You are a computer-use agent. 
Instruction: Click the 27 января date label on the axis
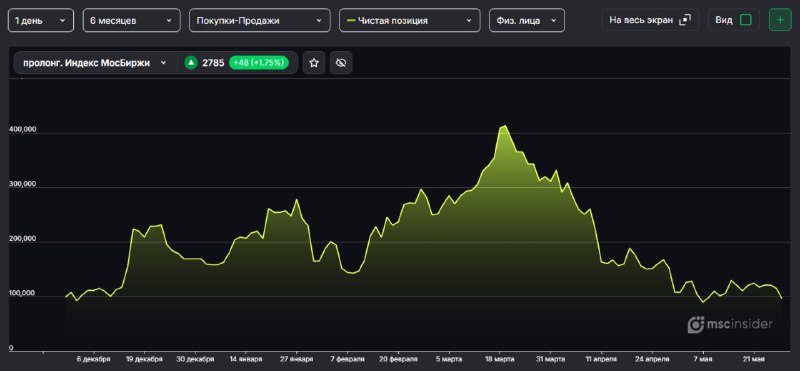click(x=297, y=359)
